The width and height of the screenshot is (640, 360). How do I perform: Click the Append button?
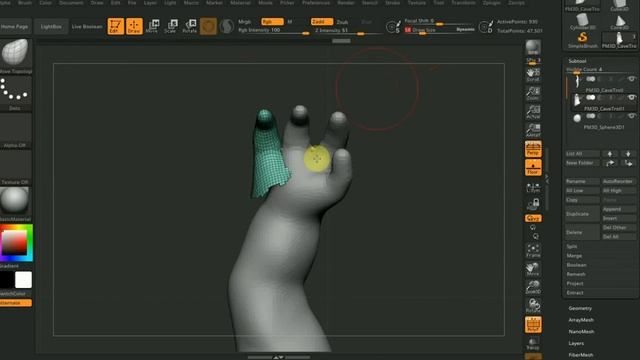pyautogui.click(x=619, y=209)
